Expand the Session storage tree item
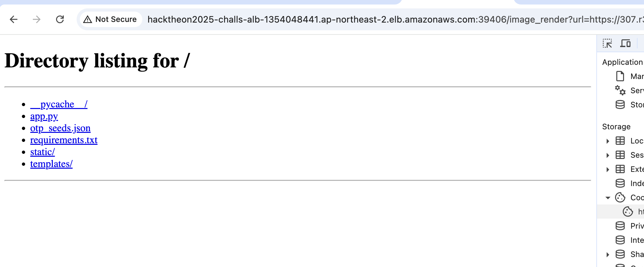This screenshot has width=644, height=267. coord(608,155)
